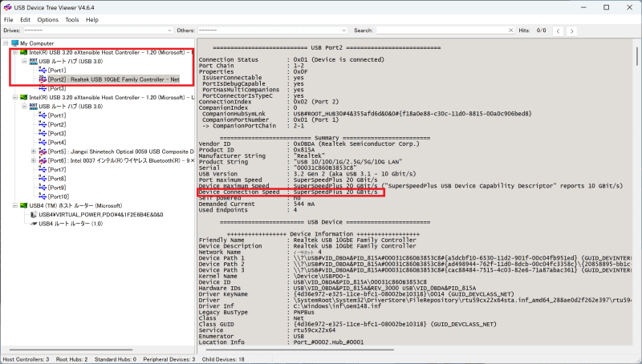Click the second USB root hub icon
Screen dimensions: 642x364
(34, 107)
